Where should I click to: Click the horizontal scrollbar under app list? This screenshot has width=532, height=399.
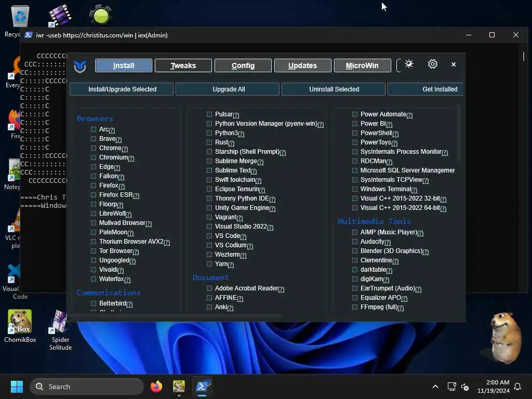pos(176,315)
